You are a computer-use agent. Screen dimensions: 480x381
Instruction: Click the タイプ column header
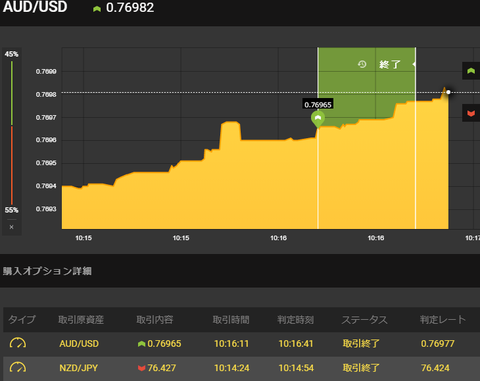(x=22, y=320)
